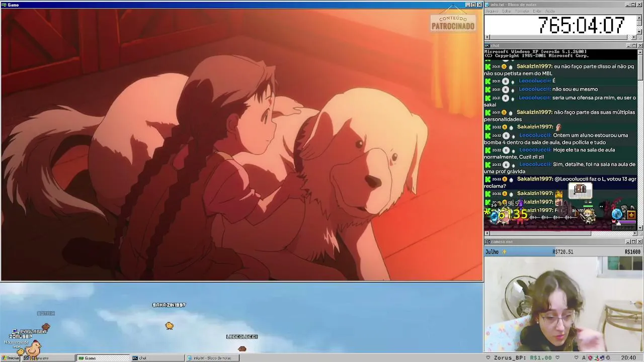This screenshot has height=362, width=644.
Task: Activate the info.txt Bloco de notas taskbar button
Action: pos(212,358)
